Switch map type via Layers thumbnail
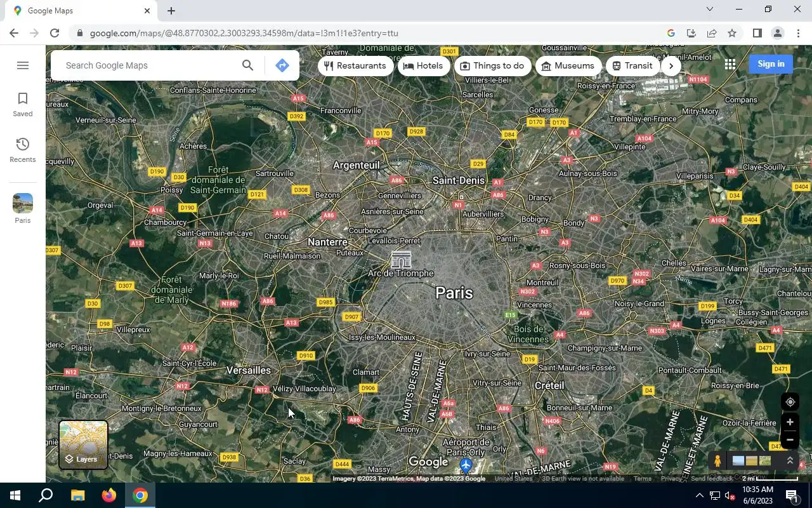This screenshot has height=508, width=812. click(83, 445)
